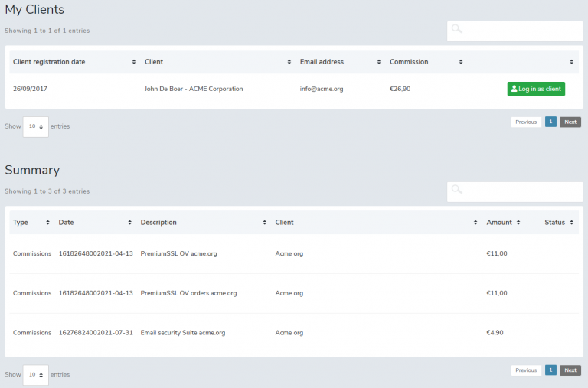Open the Summary entries-per-page dropdown
Viewport: 588px width, 388px height.
36,375
